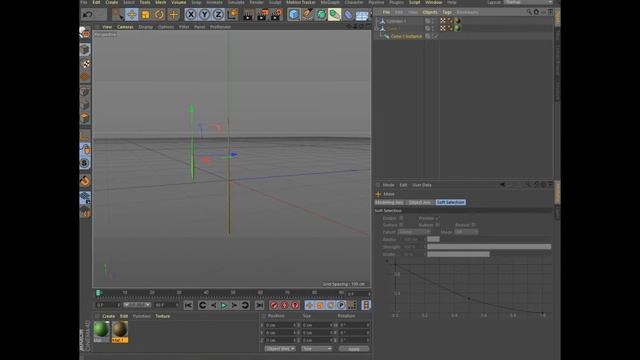Click the Apply button in Coordinates

[x=354, y=349]
